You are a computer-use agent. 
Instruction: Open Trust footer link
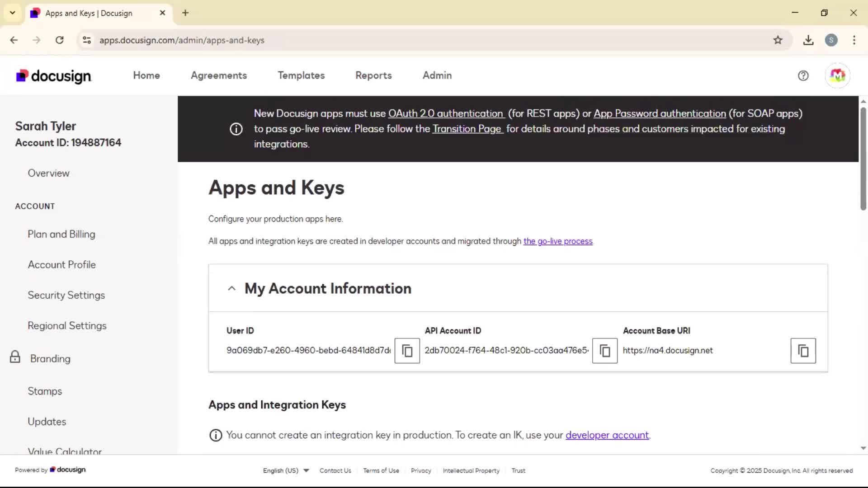click(518, 470)
